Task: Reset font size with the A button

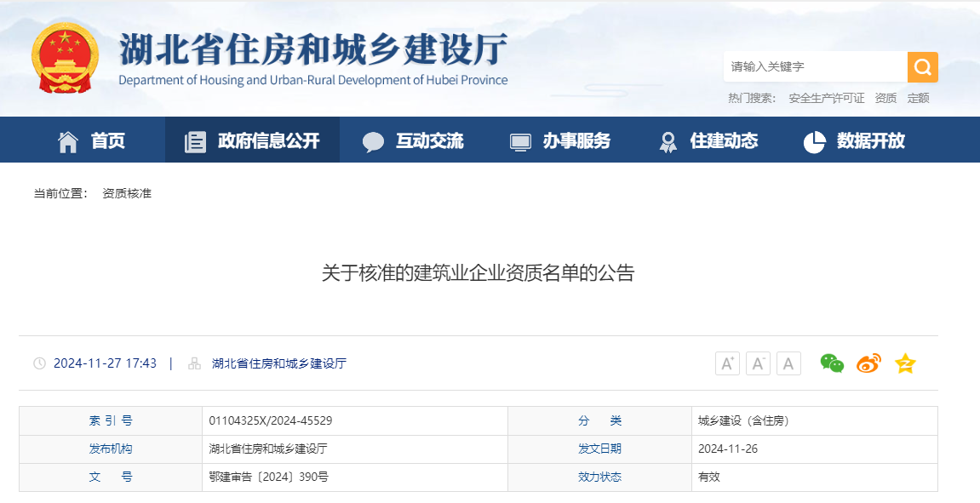Action: tap(788, 363)
